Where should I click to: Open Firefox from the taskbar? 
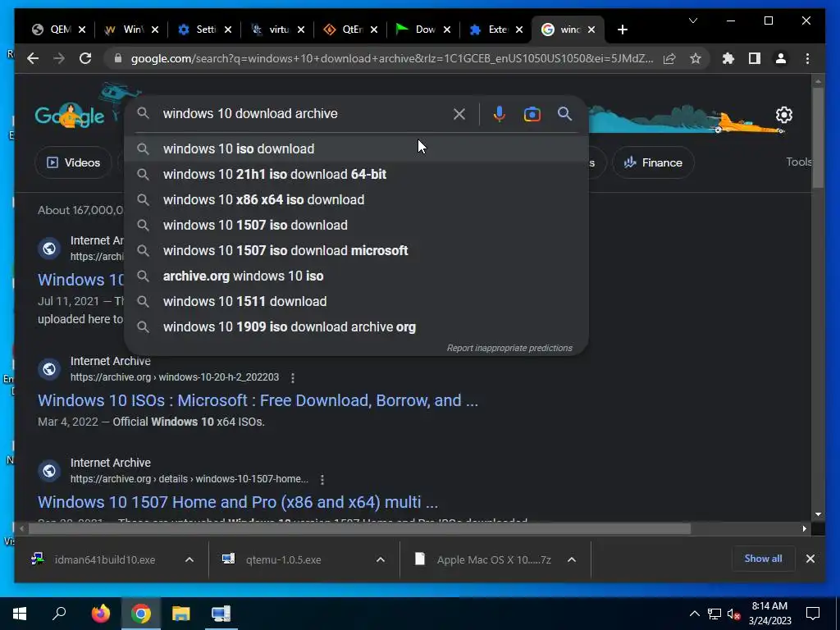click(100, 614)
